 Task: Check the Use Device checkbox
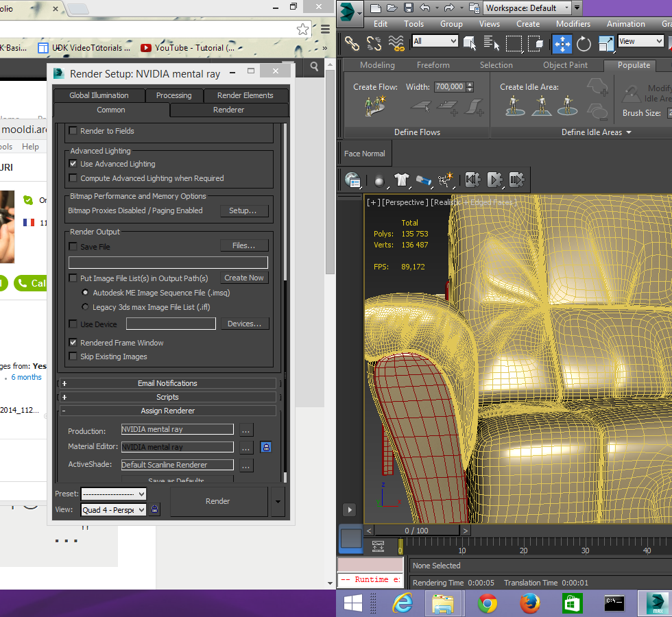click(73, 324)
